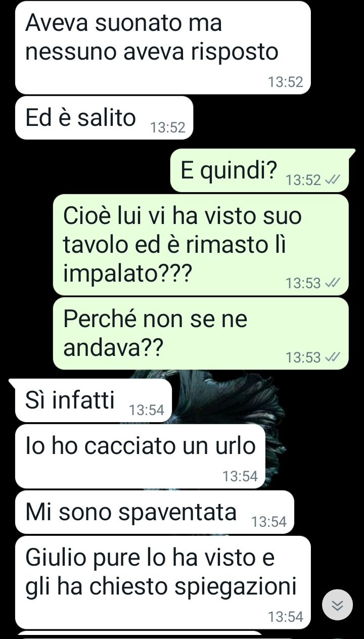Tap the scroll-to-bottom double chevron button
The width and height of the screenshot is (364, 639).
[x=337, y=605]
